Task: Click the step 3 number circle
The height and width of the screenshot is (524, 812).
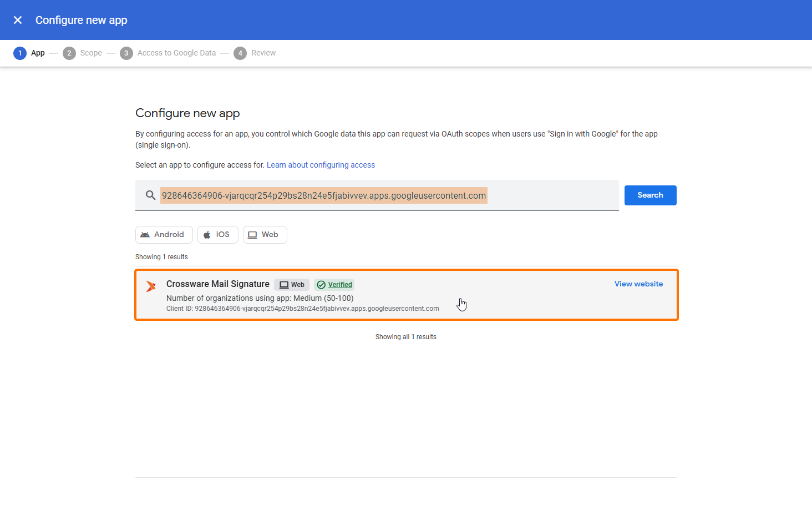Action: 126,53
